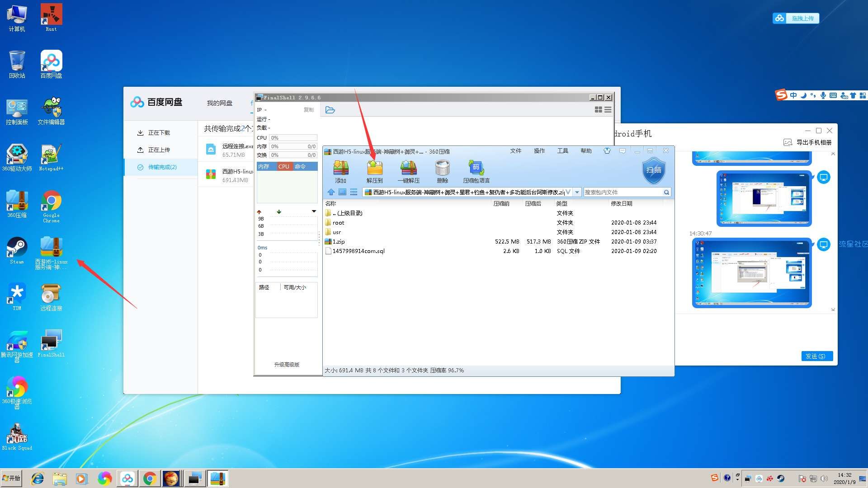Expand the archive path dropdown arrow
The width and height of the screenshot is (868, 488).
[x=577, y=192]
